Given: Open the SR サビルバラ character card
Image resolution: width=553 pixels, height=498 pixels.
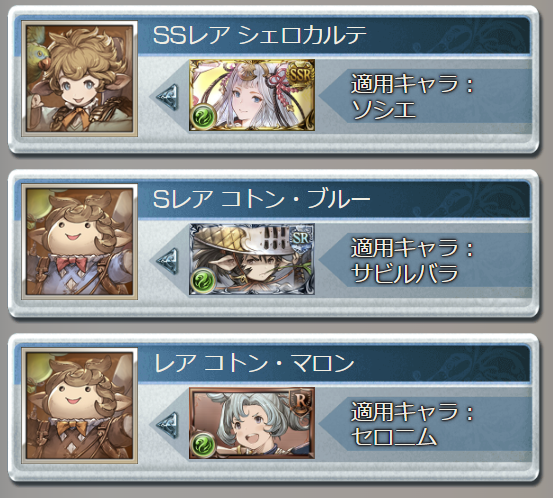Looking at the screenshot, I should coord(252,259).
